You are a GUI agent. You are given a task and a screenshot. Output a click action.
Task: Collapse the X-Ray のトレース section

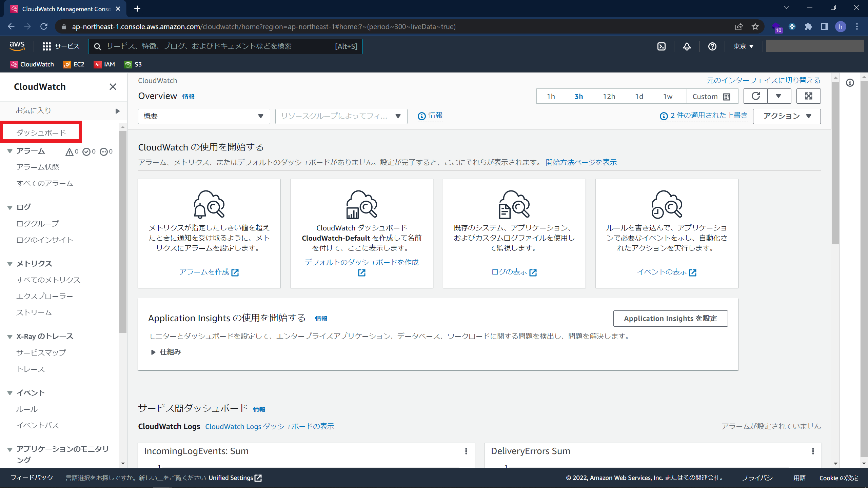pyautogui.click(x=9, y=337)
